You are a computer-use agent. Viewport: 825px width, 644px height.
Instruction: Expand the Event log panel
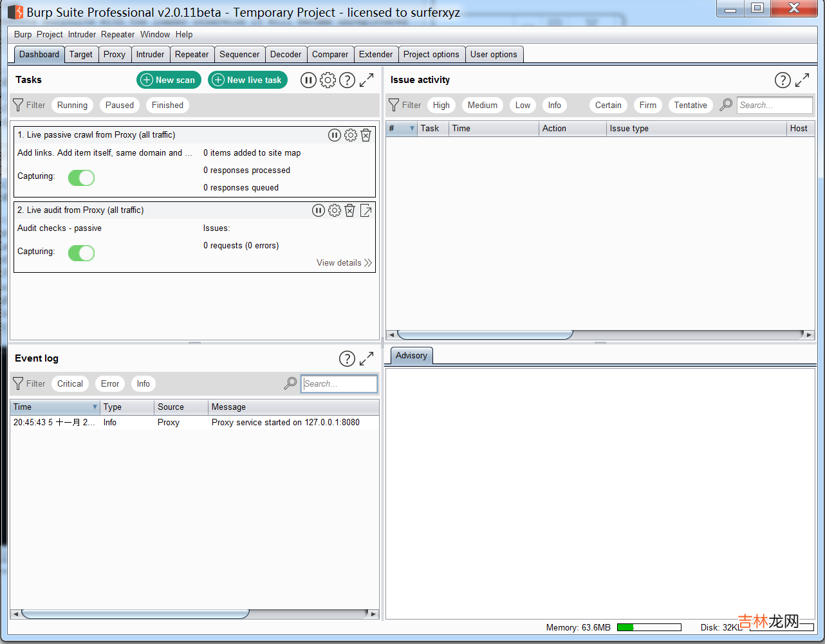[366, 358]
